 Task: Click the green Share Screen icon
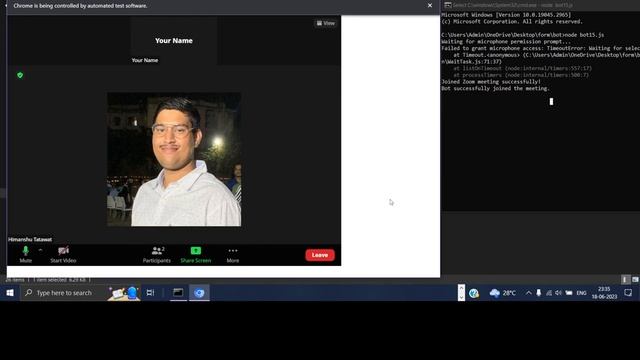tap(196, 251)
